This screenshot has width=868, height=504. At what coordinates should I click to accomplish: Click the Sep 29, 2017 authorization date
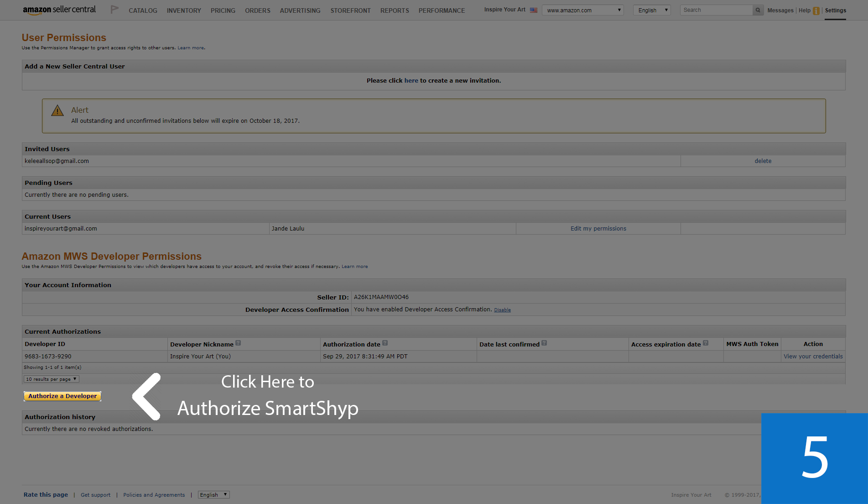[365, 357]
